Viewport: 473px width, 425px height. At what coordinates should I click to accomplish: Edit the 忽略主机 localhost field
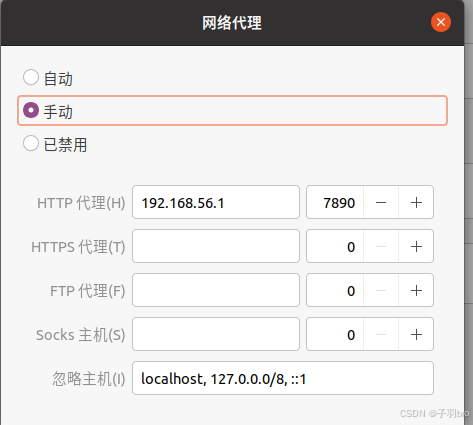tap(283, 378)
